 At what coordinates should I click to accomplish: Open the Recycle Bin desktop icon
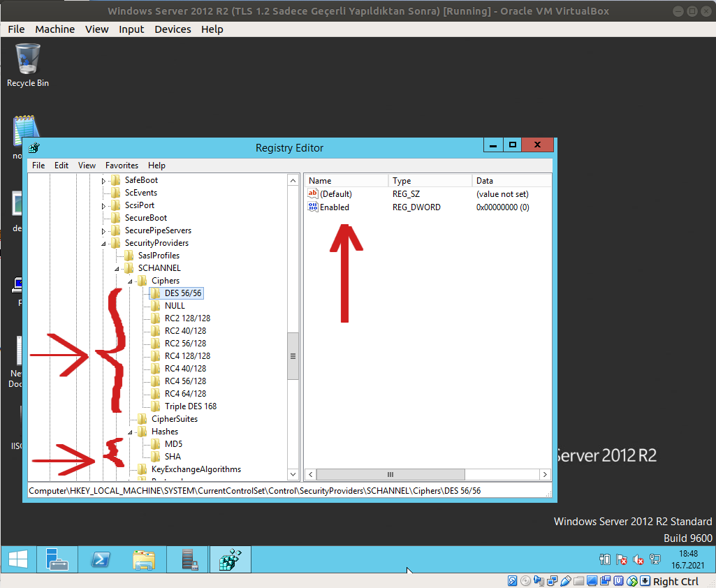(x=27, y=64)
